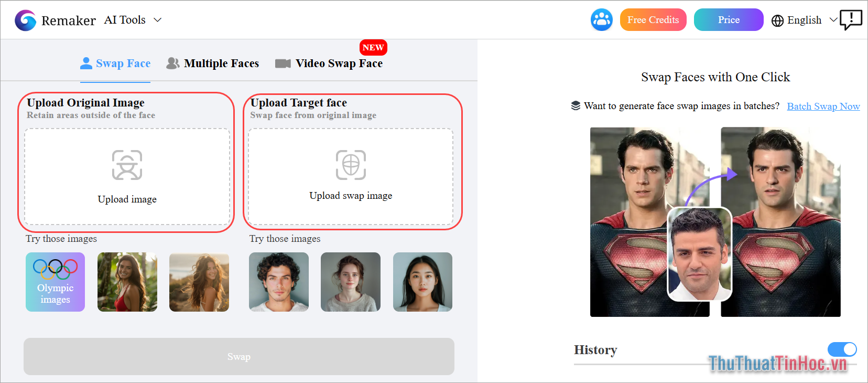Screen dimensions: 868x383
Task: Choose the woman in sweater target sample
Action: click(x=351, y=282)
